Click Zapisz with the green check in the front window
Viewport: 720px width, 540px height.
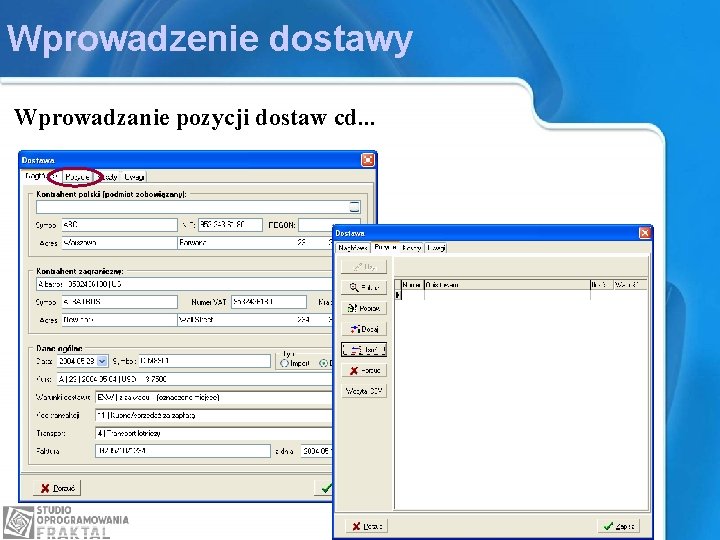pyautogui.click(x=619, y=526)
